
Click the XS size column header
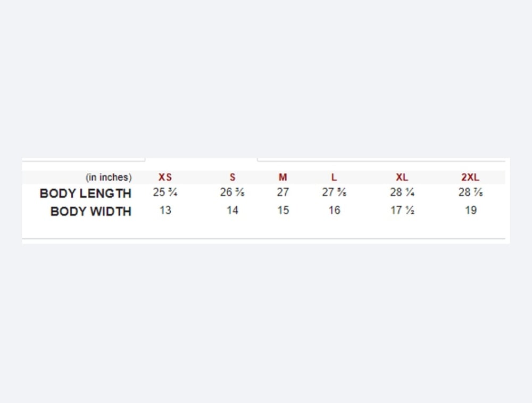tap(165, 178)
